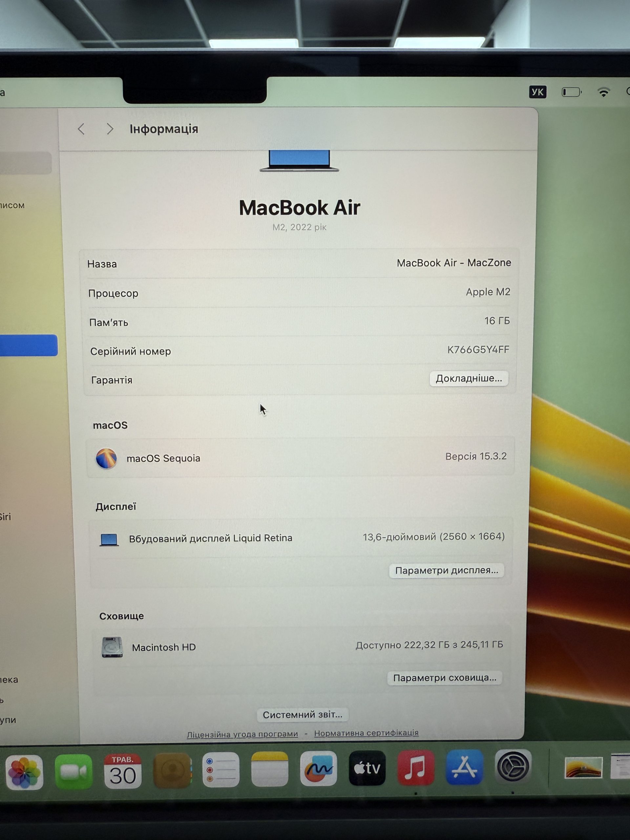
Task: Go forward with the right chevron
Action: tap(110, 129)
